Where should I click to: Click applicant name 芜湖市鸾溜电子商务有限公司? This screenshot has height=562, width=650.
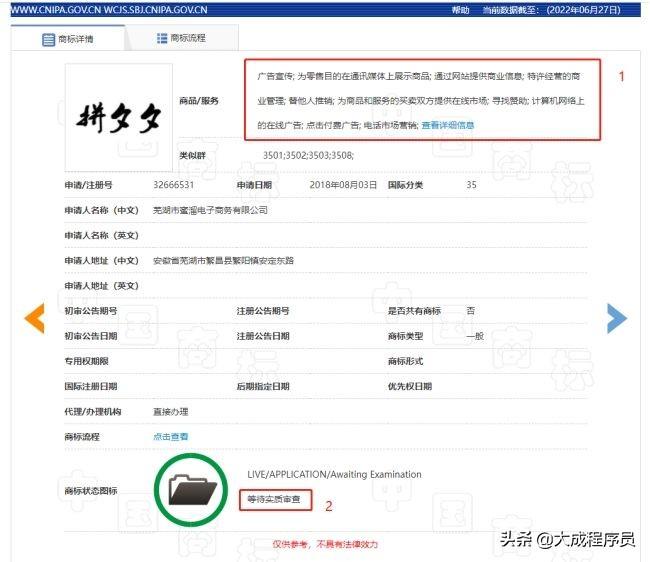[x=210, y=210]
